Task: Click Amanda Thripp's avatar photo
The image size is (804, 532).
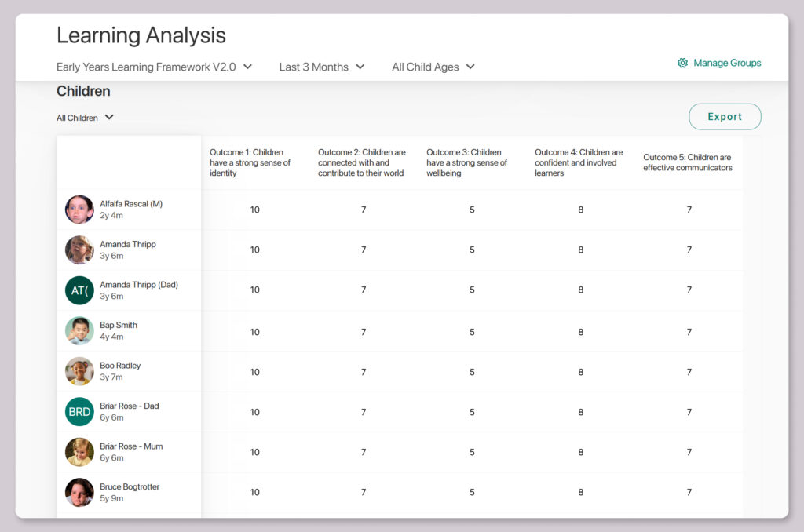Action: click(79, 250)
